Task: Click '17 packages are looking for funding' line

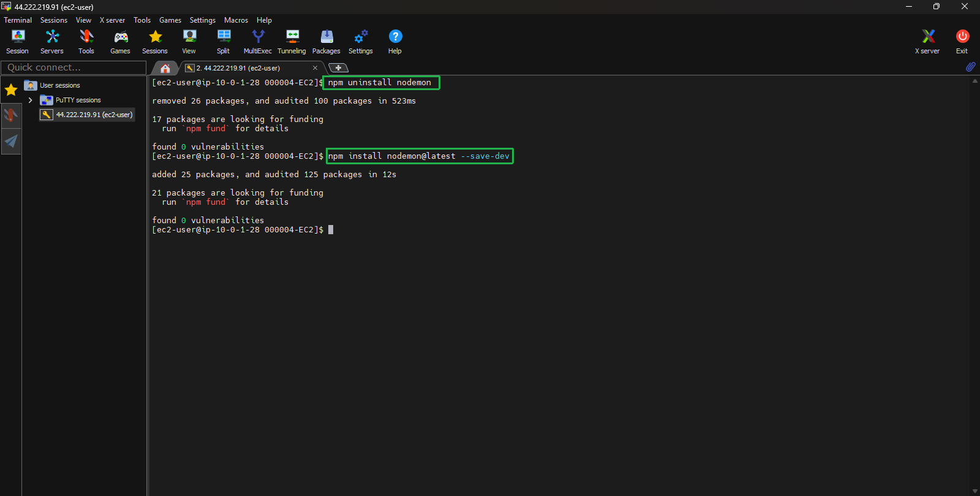Action: click(238, 120)
